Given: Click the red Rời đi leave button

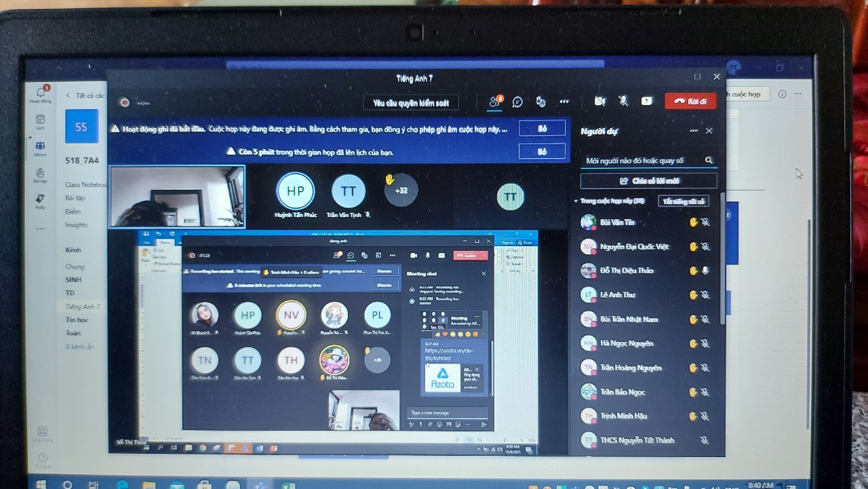Looking at the screenshot, I should pos(690,101).
